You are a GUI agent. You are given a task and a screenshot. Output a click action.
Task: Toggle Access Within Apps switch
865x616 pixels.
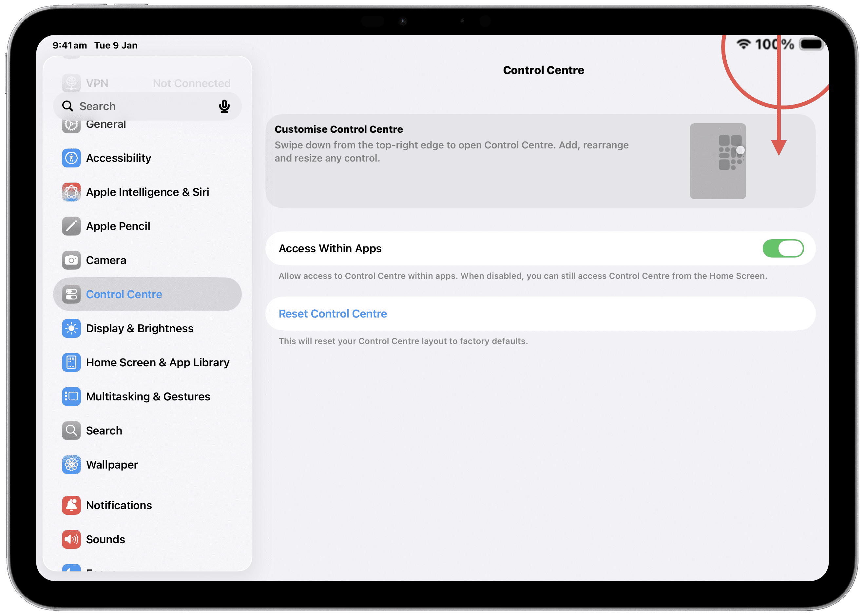(x=783, y=248)
